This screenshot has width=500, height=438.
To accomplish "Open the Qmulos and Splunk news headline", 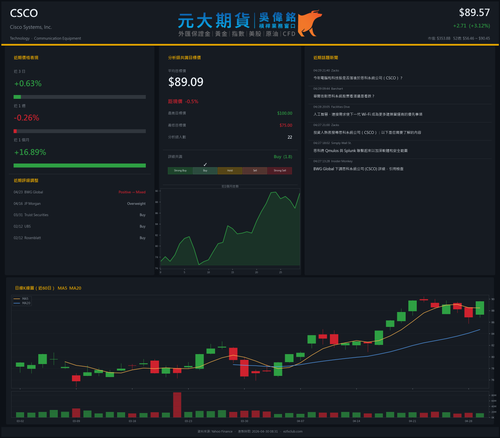I will (360, 151).
